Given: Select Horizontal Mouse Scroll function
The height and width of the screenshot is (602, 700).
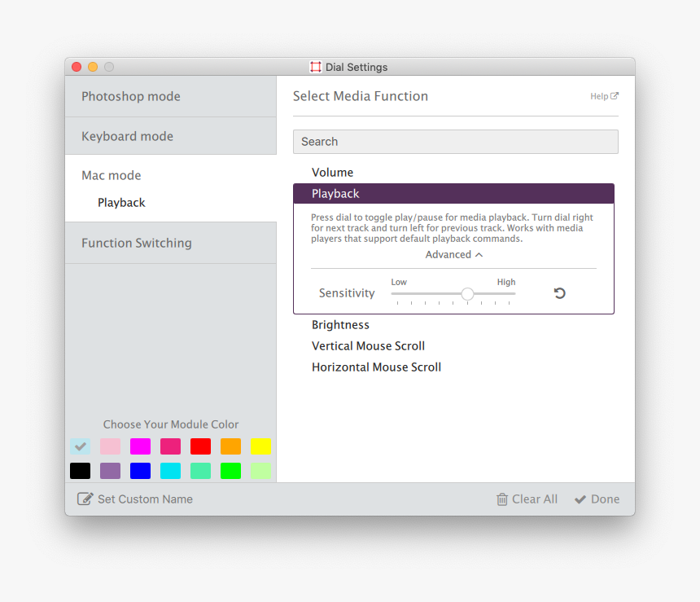Looking at the screenshot, I should click(376, 367).
